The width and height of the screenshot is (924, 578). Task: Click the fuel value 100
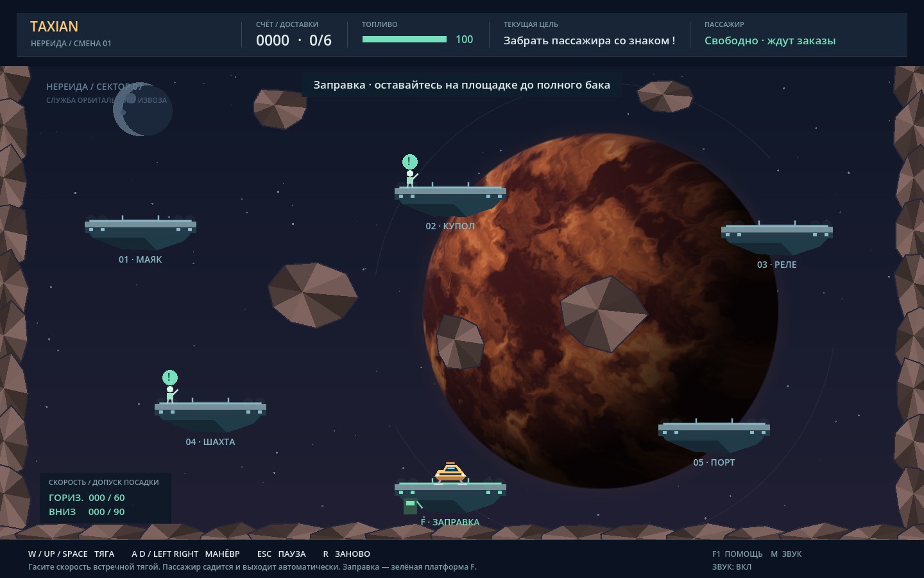click(x=464, y=39)
